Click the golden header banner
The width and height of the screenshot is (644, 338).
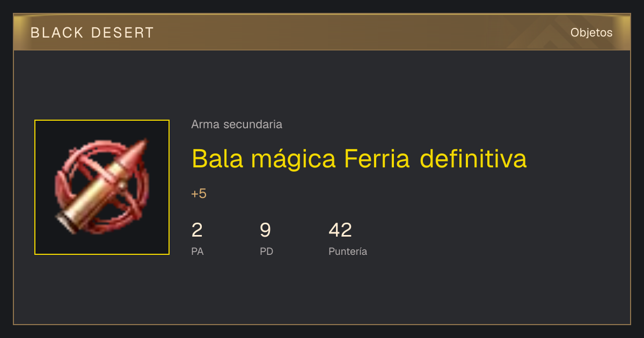[x=322, y=32]
